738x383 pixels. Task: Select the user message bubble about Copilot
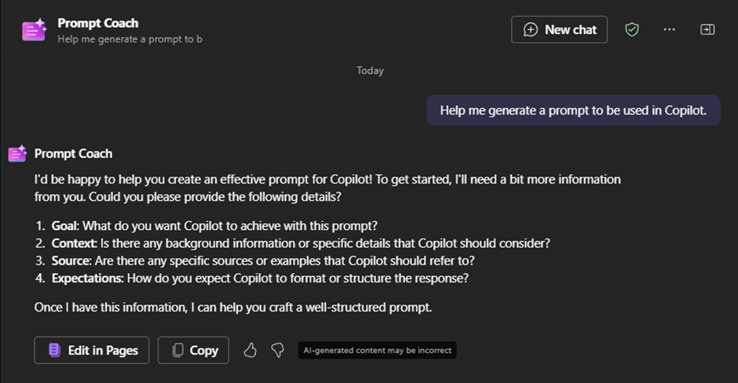573,111
